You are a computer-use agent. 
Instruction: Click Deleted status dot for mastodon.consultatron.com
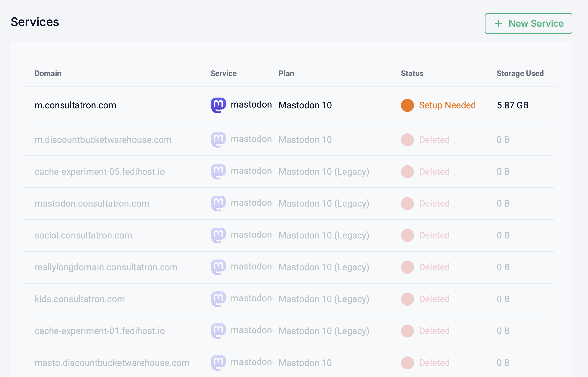pyautogui.click(x=407, y=203)
